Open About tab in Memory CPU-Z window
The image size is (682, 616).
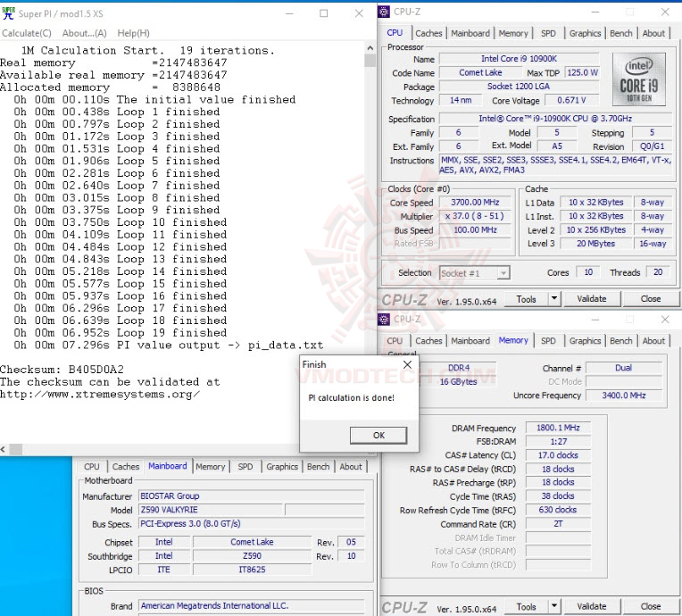(653, 341)
